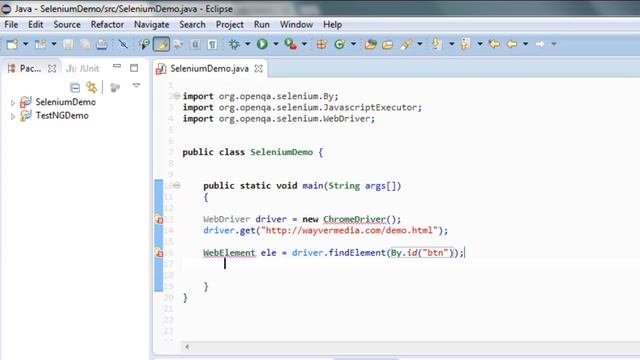Open the Back history dropdown arrow

click(525, 44)
